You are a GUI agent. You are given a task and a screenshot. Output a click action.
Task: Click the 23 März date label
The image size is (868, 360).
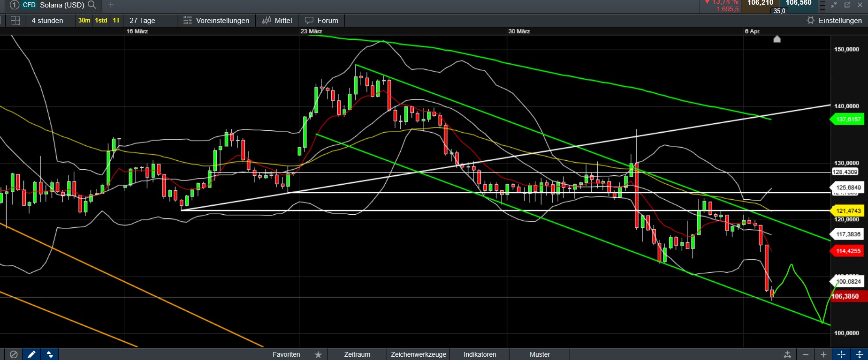pyautogui.click(x=312, y=31)
